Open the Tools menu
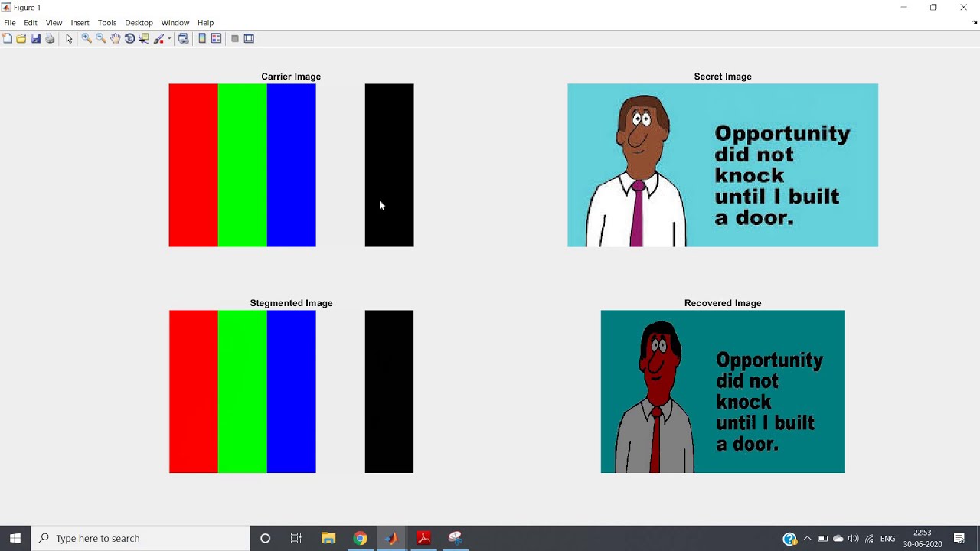Screen dimensions: 980x551 tap(107, 23)
